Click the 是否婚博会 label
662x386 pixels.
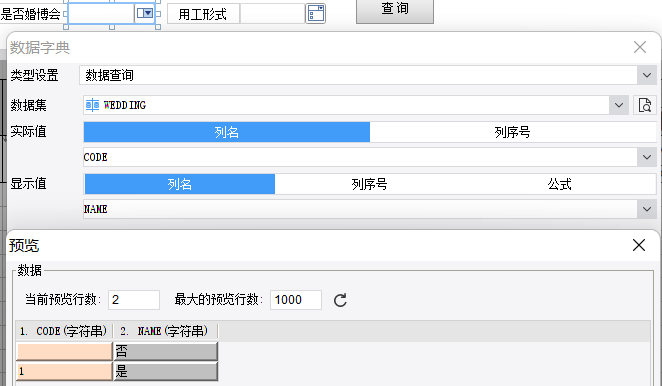(x=30, y=14)
